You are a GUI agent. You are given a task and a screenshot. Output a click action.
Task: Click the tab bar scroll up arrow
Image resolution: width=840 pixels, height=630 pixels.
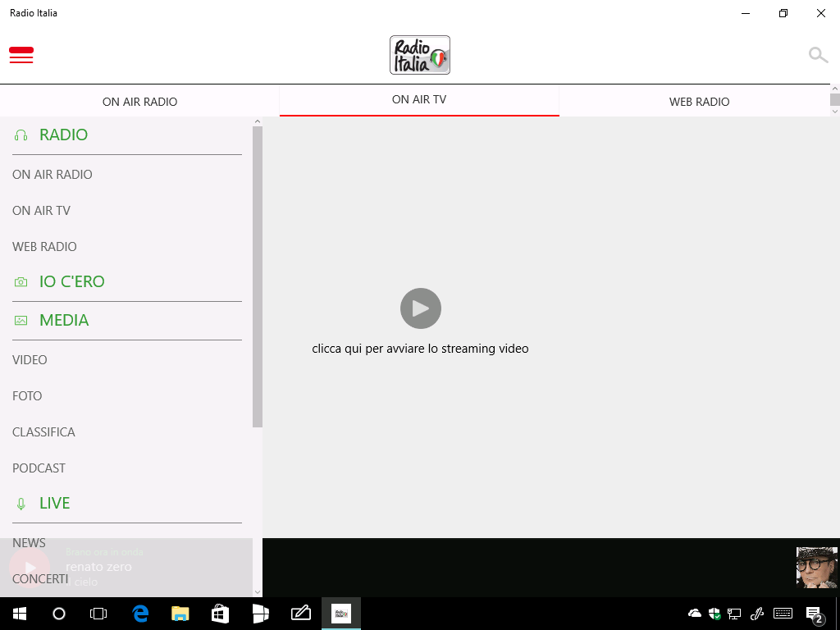click(x=834, y=89)
